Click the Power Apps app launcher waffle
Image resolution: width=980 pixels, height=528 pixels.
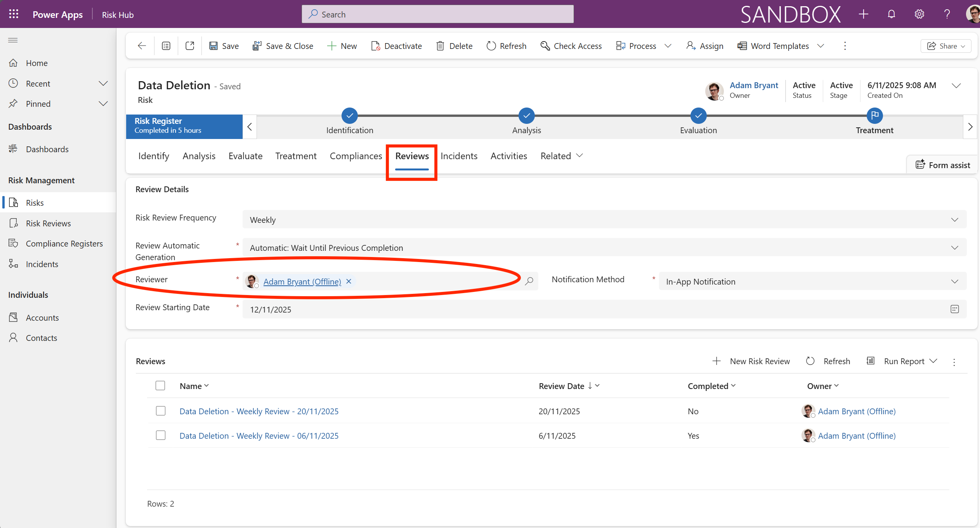pos(14,14)
